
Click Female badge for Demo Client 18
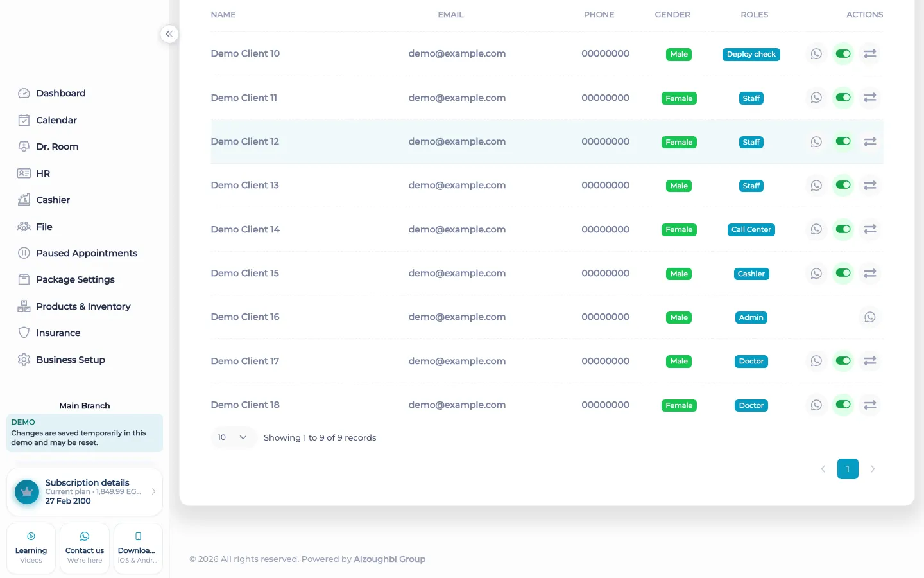pyautogui.click(x=679, y=405)
